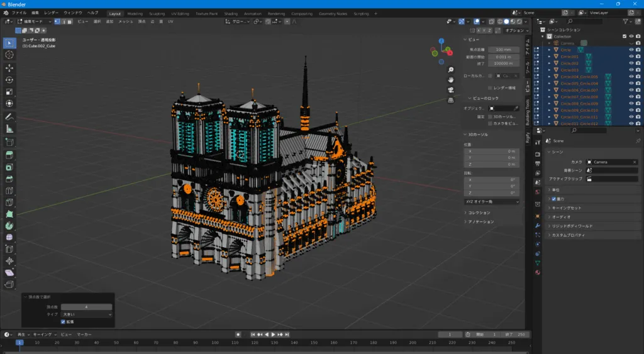Hide Circle.001 with its eye icon
Viewport: 644px width, 354px height.
(x=631, y=57)
